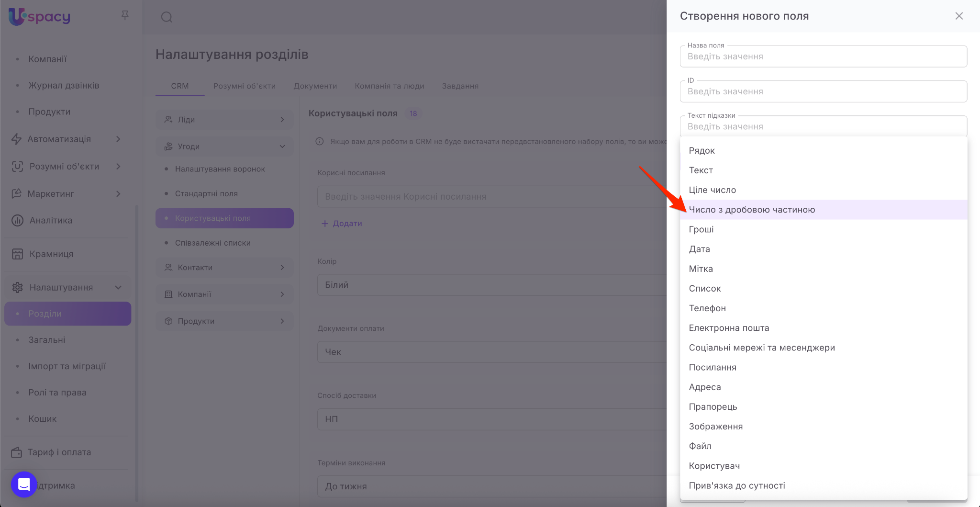Click the Analytics chart icon

[x=17, y=220]
